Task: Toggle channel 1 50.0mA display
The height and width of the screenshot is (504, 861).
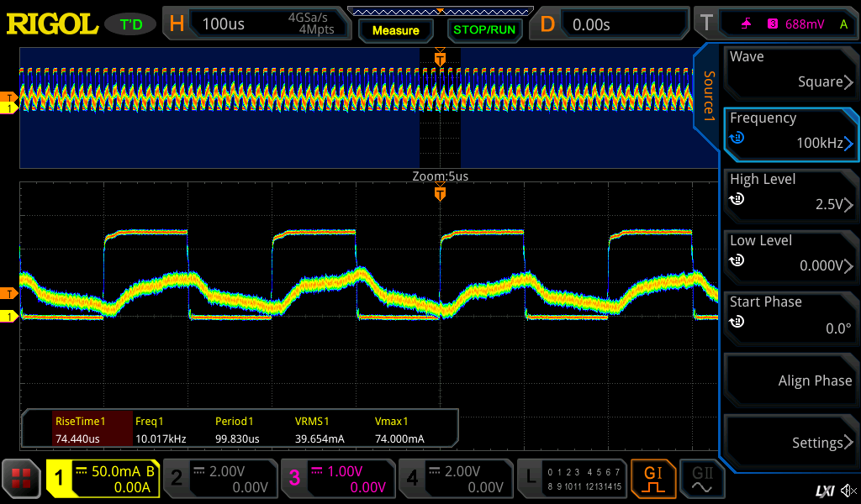Action: 102,479
